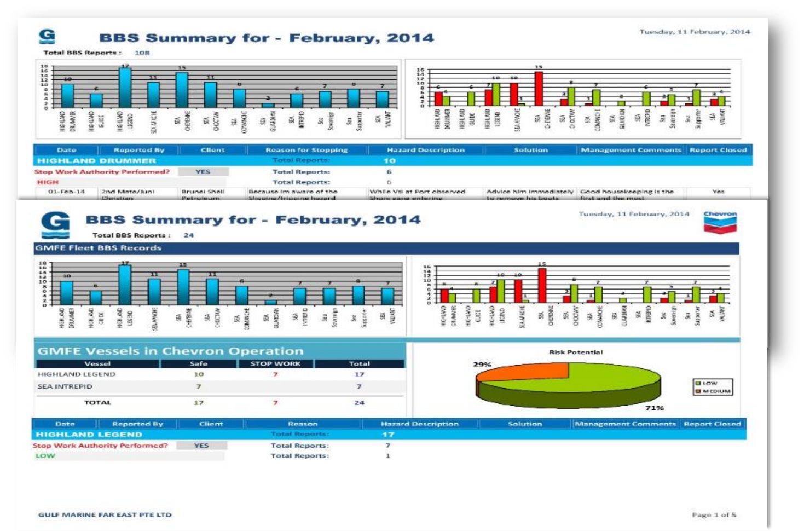Click the Chevron logo
The image size is (804, 532).
coord(720,222)
